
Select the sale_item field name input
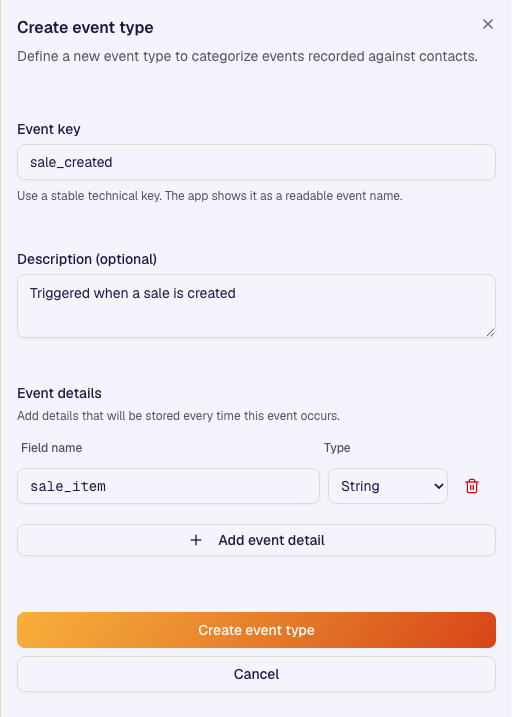pyautogui.click(x=168, y=486)
